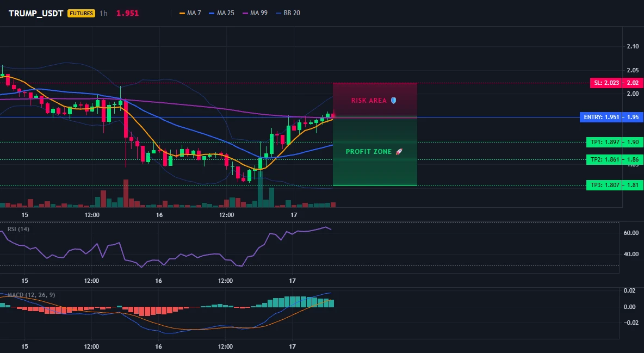Click the 2.05 price axis value
644x353 pixels.
[633, 70]
